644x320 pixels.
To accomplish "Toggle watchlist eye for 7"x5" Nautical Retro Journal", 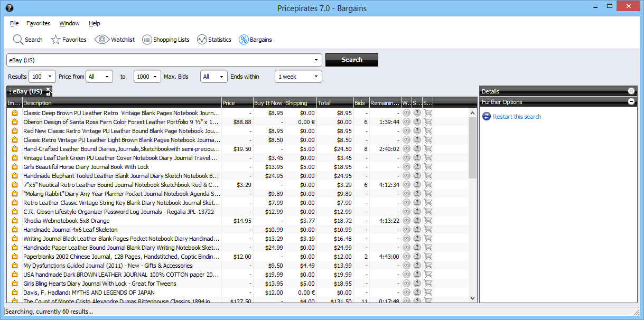I will click(x=406, y=185).
